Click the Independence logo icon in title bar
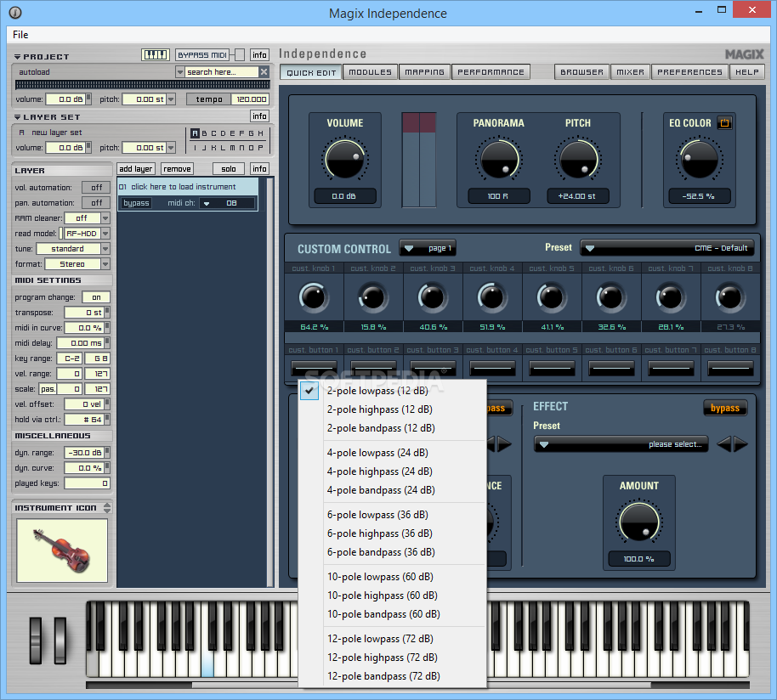This screenshot has width=777, height=700. point(15,13)
